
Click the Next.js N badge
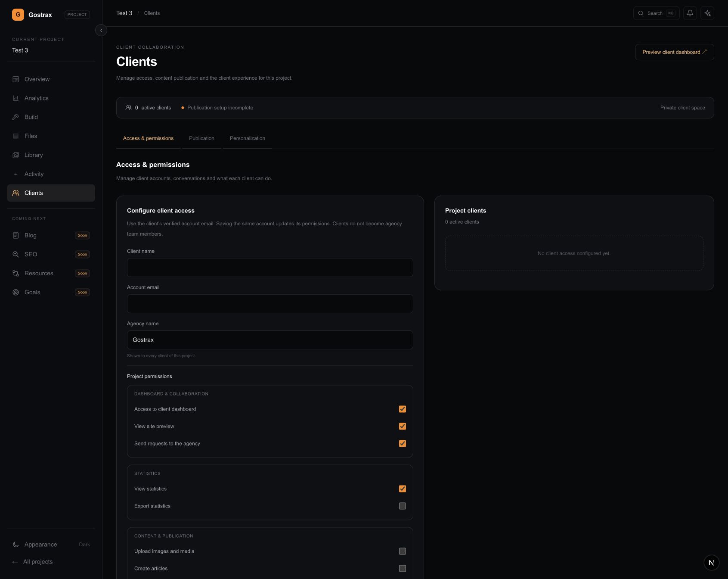712,563
